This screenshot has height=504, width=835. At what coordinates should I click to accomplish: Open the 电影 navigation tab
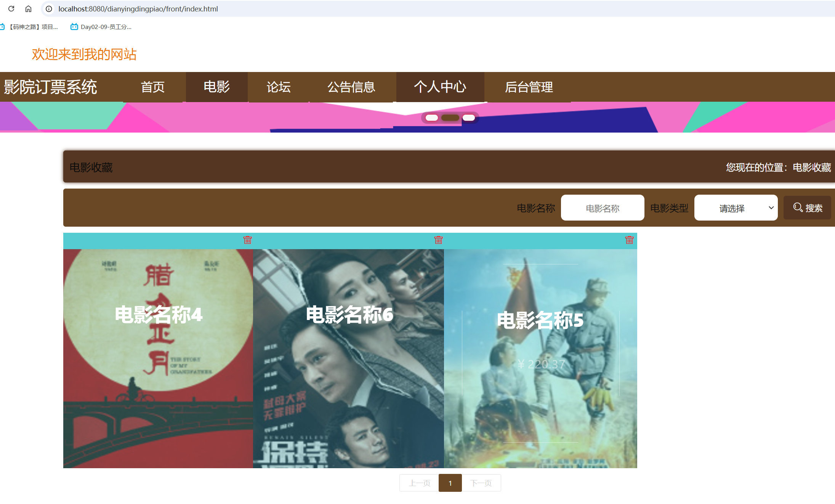[x=216, y=87]
